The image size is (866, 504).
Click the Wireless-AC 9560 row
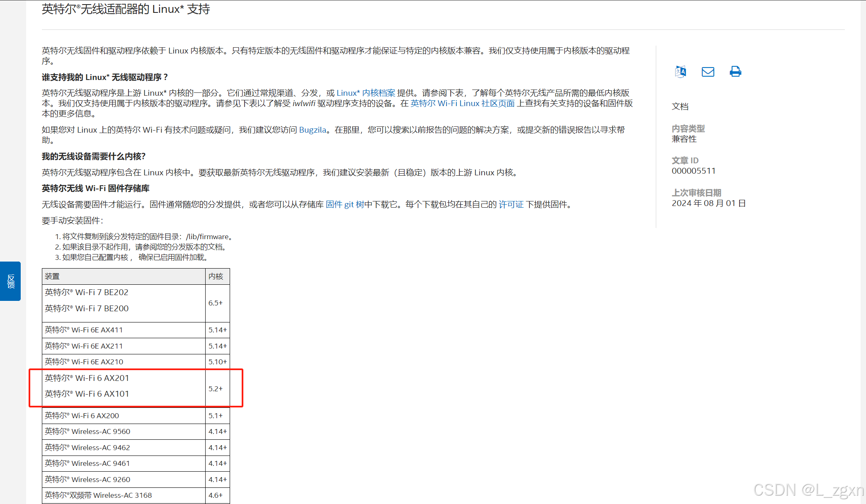(87, 431)
